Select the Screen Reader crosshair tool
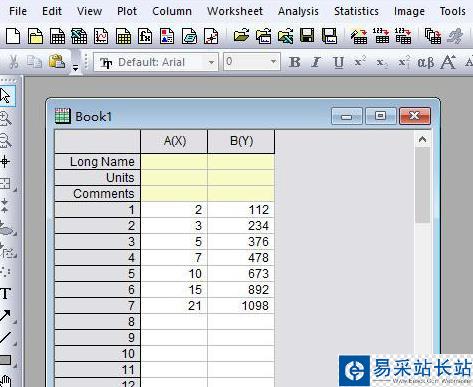 click(5, 162)
